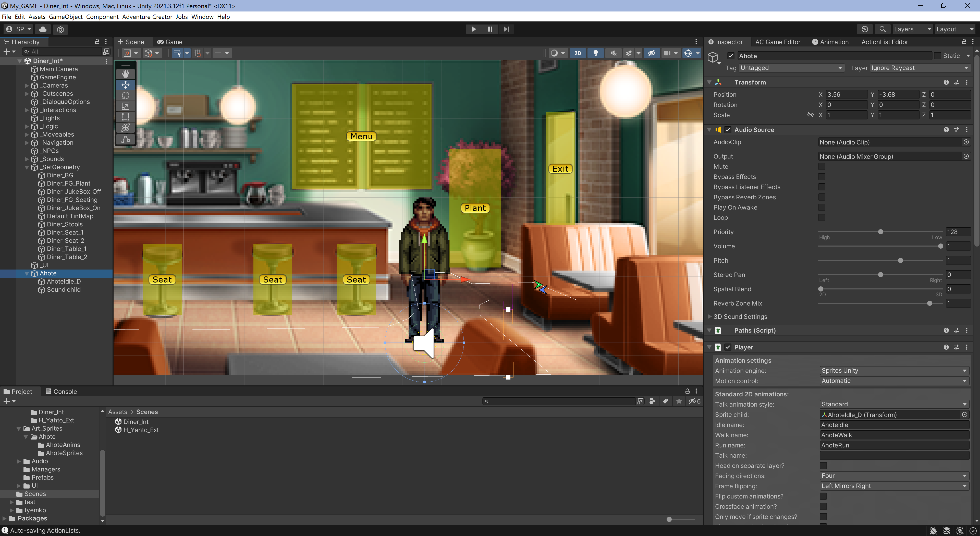The image size is (980, 536).
Task: Toggle Head on separate layer checkbox
Action: click(x=823, y=466)
